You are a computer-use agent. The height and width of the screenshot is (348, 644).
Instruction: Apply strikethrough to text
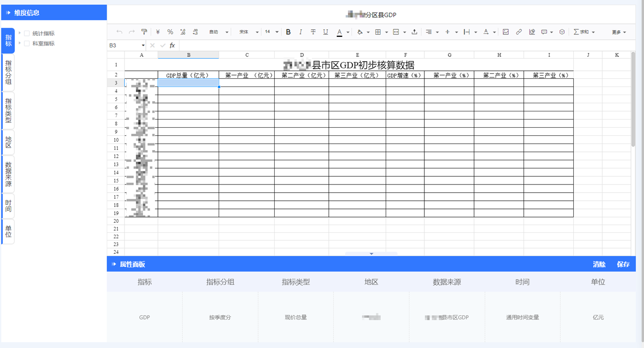pos(313,32)
